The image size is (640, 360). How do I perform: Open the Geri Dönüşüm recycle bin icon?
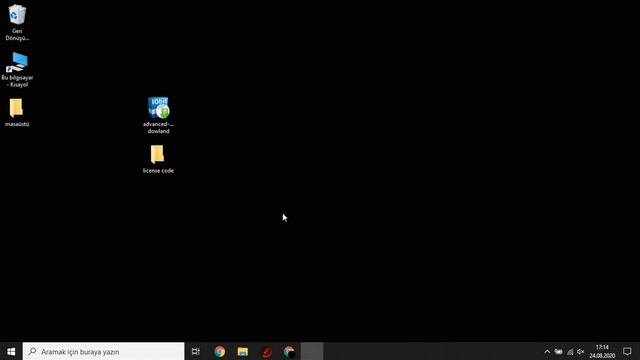click(17, 22)
